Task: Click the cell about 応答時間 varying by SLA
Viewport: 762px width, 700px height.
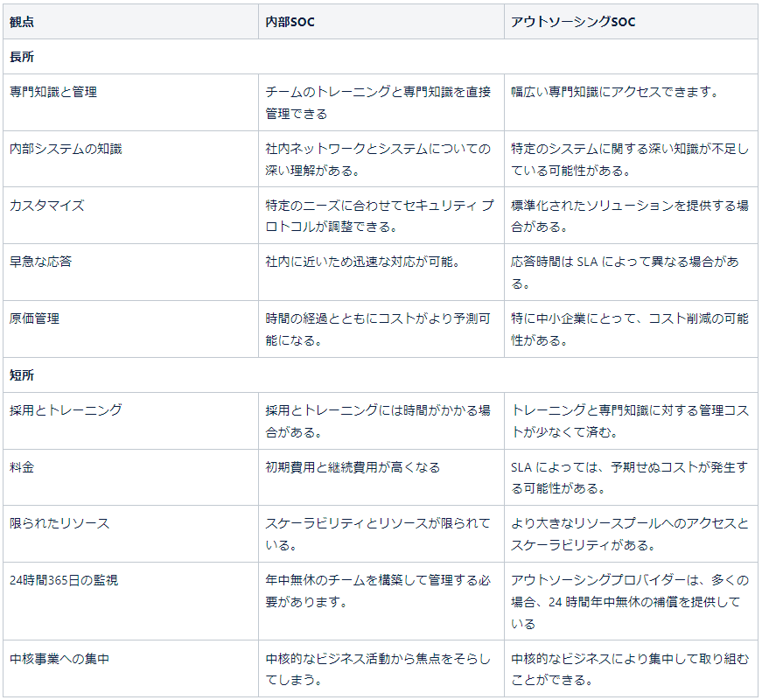Action: (625, 272)
